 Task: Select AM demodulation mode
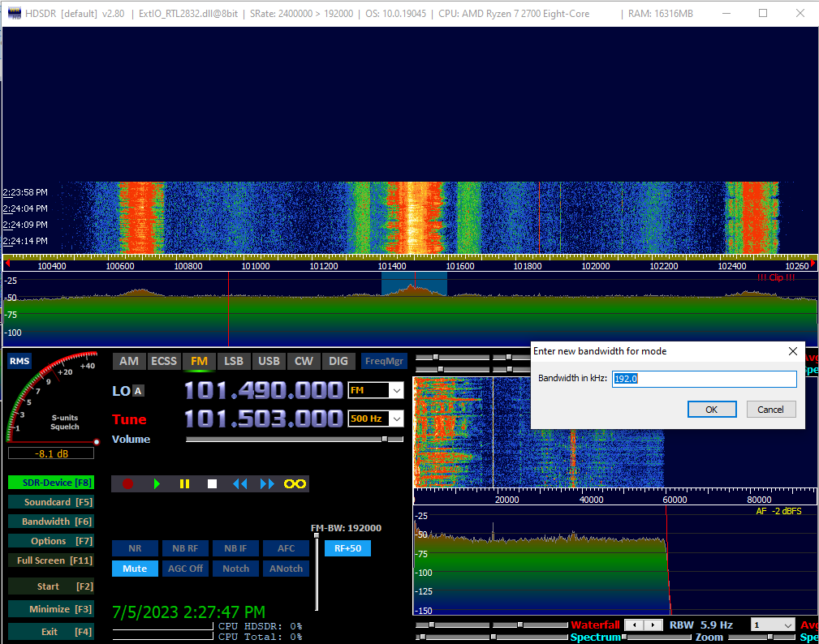tap(129, 361)
